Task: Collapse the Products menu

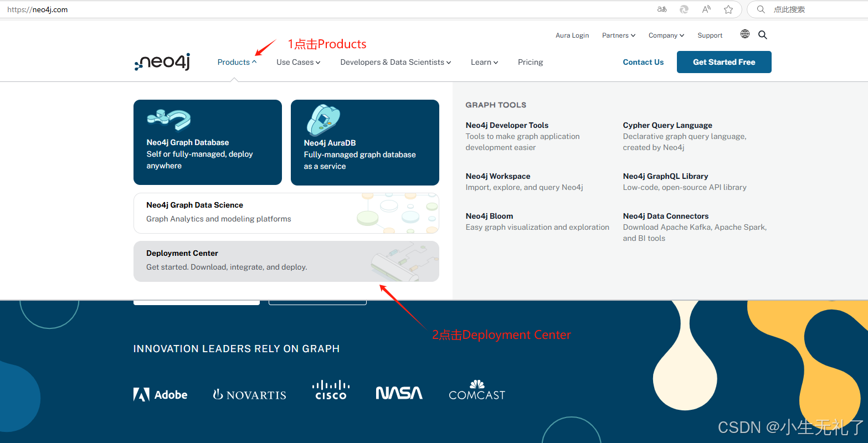Action: point(237,62)
